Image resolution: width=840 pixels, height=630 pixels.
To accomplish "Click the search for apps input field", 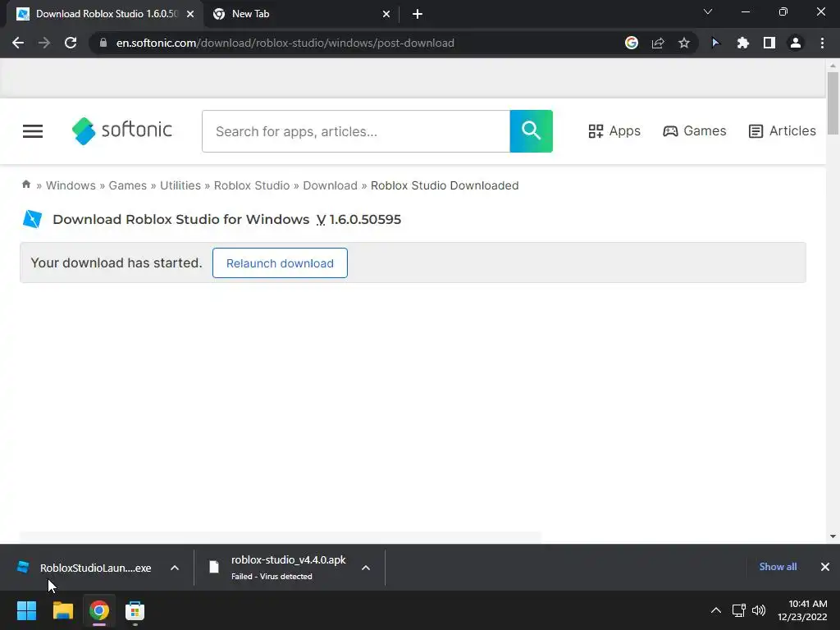I will 356,131.
